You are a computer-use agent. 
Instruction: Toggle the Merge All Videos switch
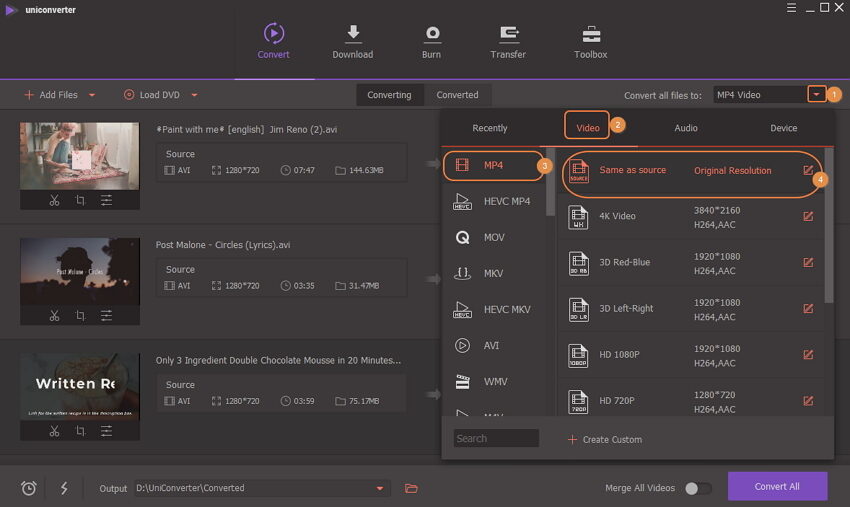(x=698, y=488)
